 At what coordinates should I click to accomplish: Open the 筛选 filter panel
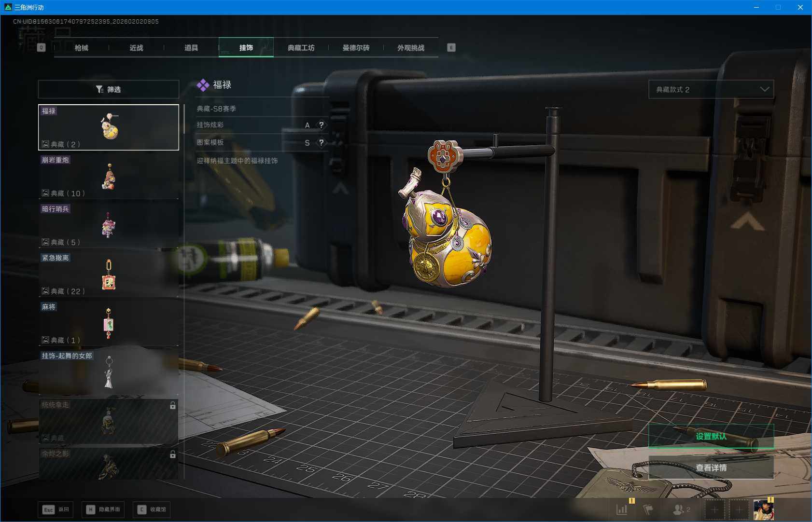108,89
